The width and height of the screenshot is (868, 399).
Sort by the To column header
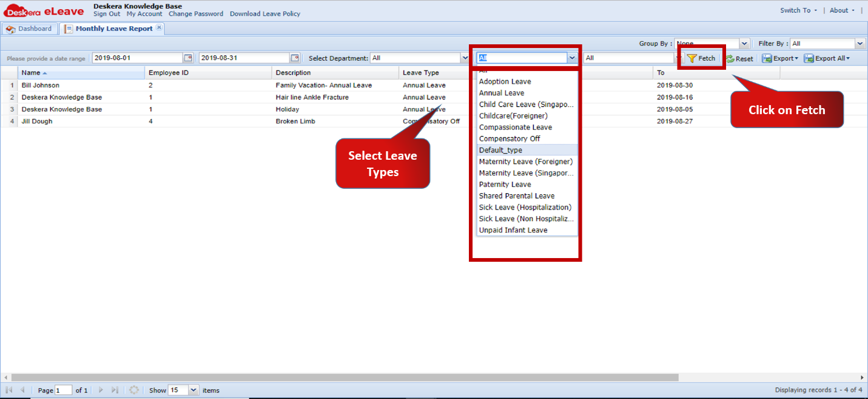[716, 73]
